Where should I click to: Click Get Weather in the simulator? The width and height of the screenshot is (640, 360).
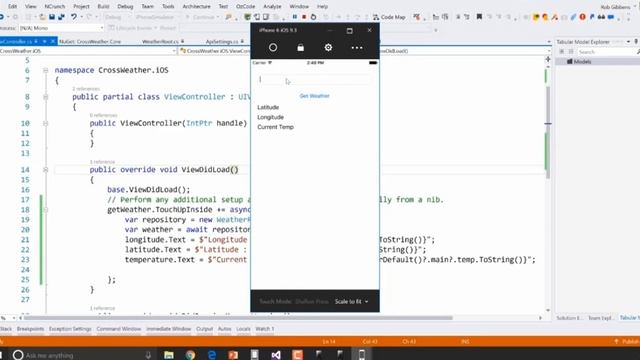(x=314, y=96)
